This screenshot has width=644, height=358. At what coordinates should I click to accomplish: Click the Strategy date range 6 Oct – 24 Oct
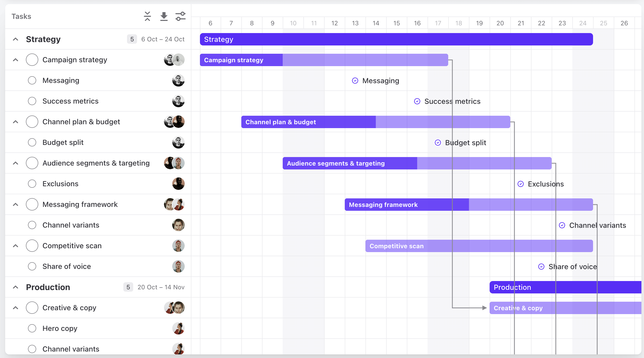(163, 39)
